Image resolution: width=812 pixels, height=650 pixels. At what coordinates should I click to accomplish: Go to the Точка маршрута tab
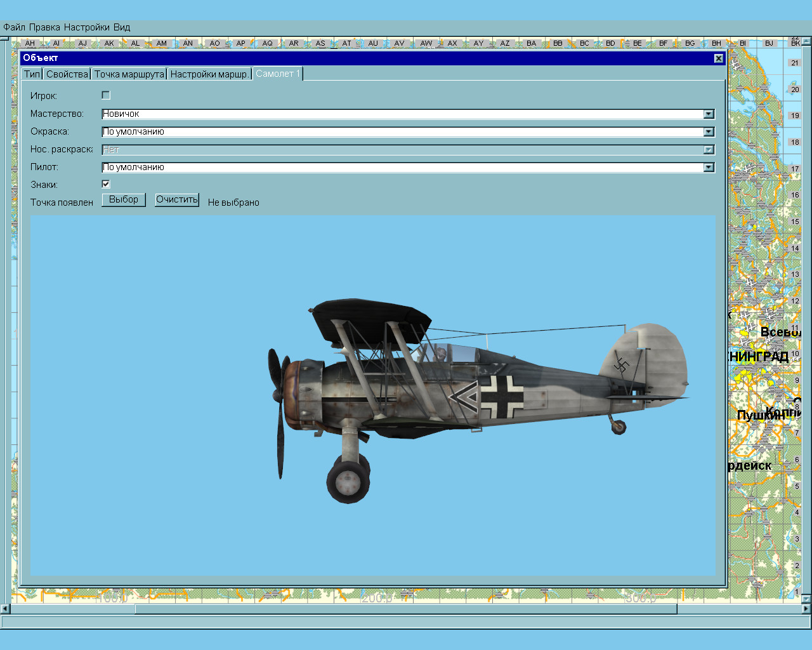(x=129, y=74)
